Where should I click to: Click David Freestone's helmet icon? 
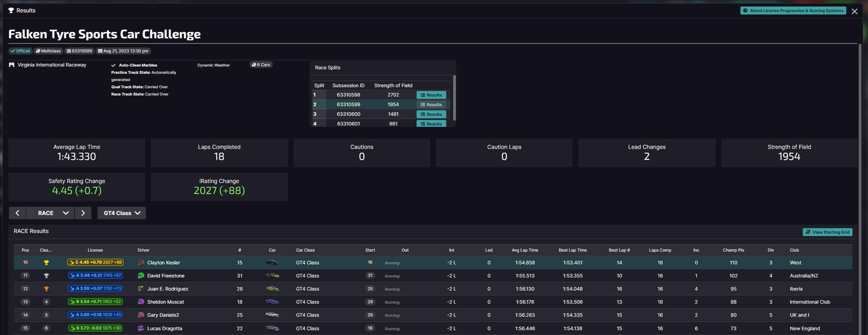click(x=141, y=276)
